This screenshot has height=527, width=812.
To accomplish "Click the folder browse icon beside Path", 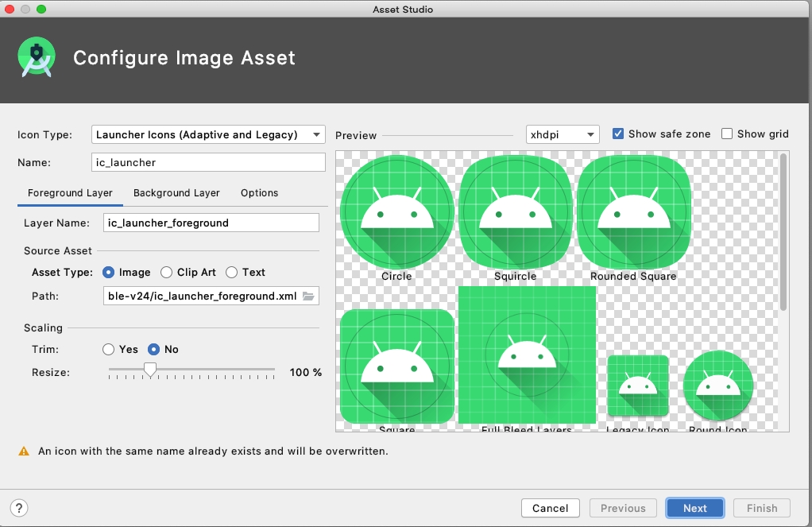I will click(308, 296).
